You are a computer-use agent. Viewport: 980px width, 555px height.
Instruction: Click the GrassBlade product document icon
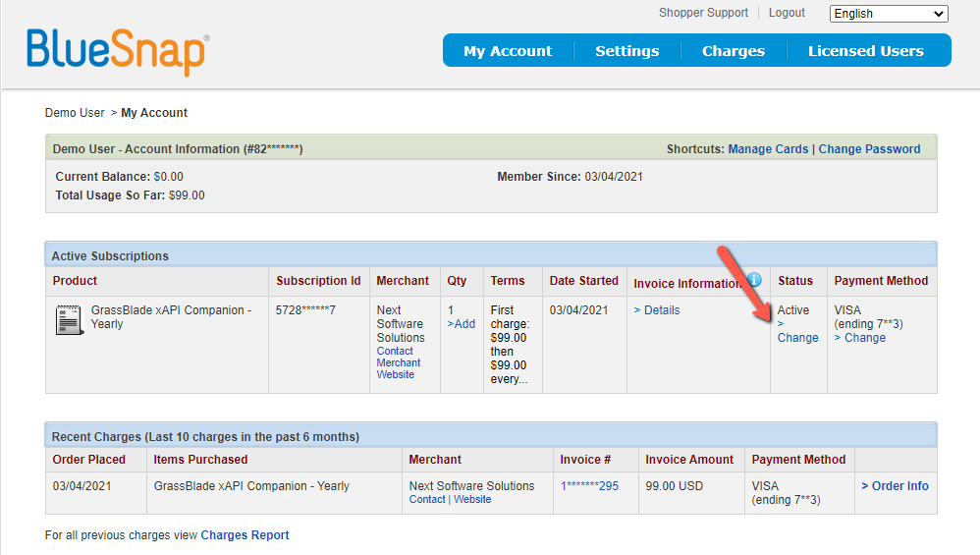[70, 320]
